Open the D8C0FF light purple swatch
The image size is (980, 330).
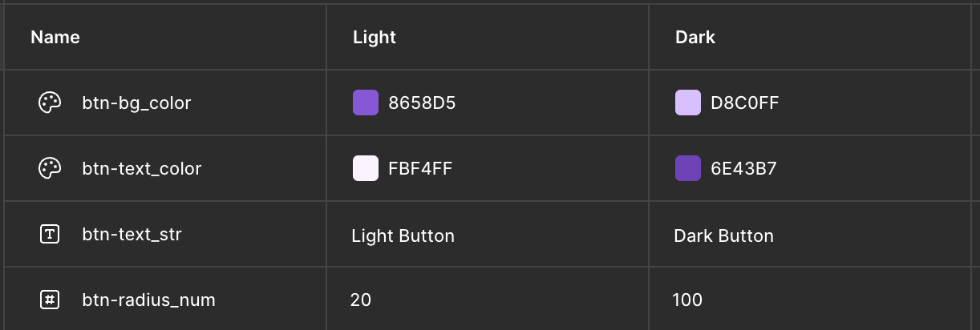tap(688, 103)
